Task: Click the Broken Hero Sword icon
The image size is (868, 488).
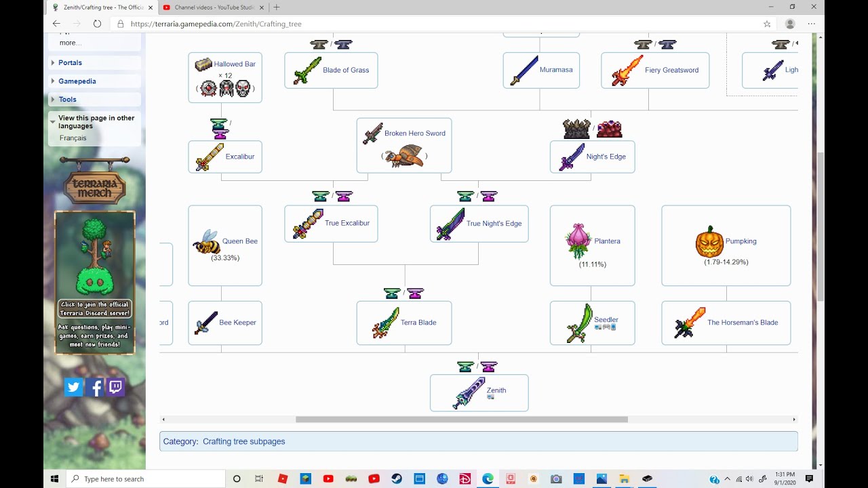Action: (373, 134)
